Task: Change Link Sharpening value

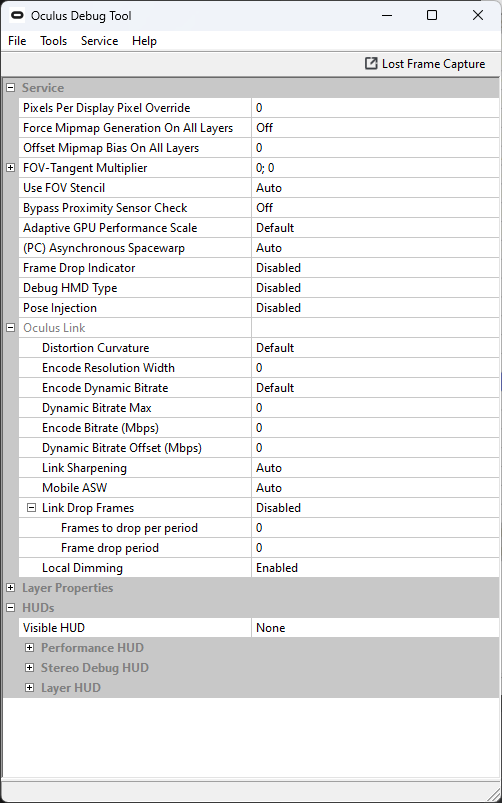Action: pos(375,468)
